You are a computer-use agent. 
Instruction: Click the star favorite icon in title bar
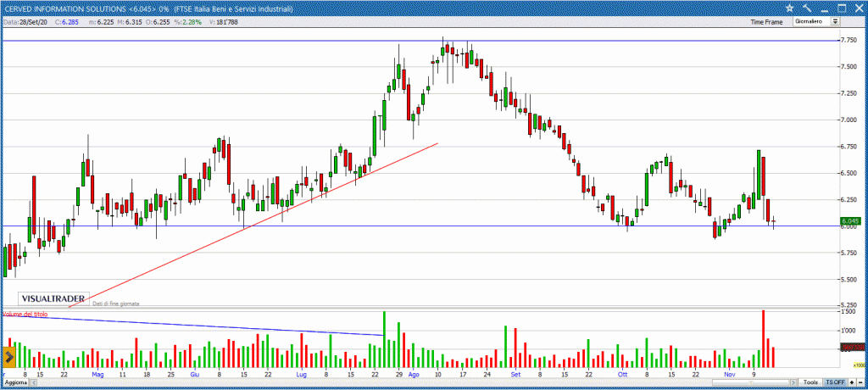[789, 8]
